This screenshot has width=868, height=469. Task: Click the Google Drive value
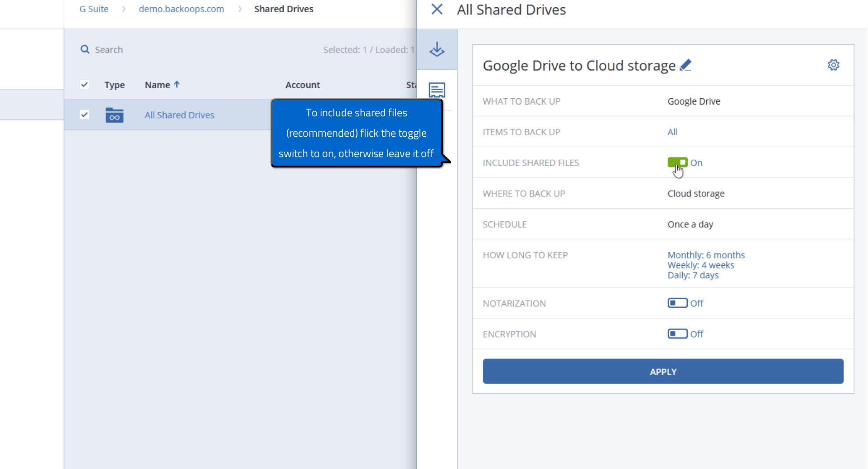[x=694, y=101]
